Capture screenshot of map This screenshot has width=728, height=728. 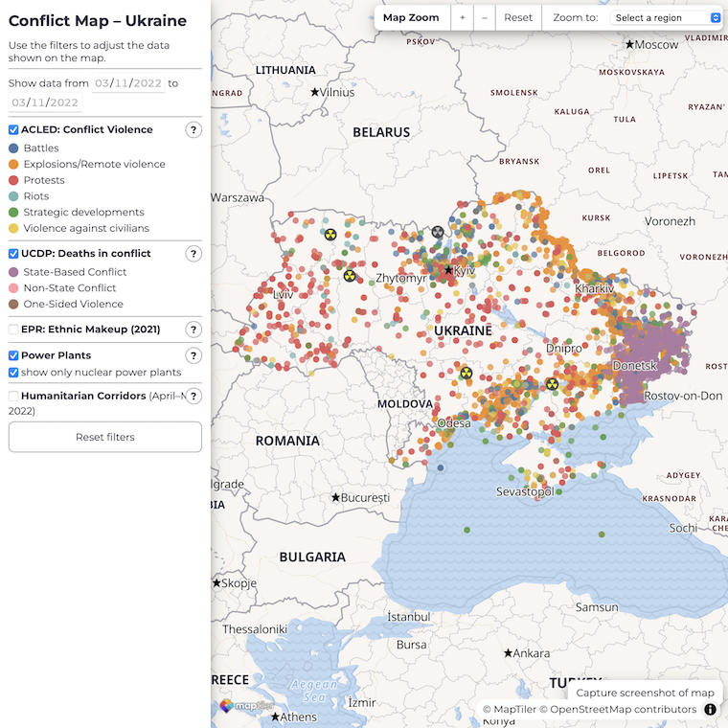pyautogui.click(x=645, y=693)
